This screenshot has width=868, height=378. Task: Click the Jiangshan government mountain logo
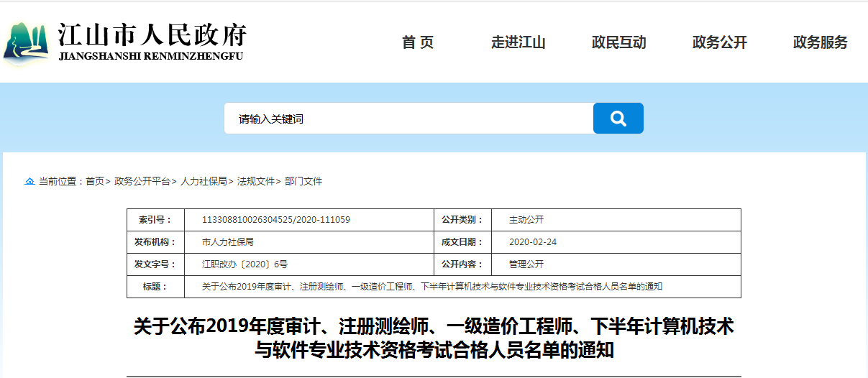[x=26, y=42]
